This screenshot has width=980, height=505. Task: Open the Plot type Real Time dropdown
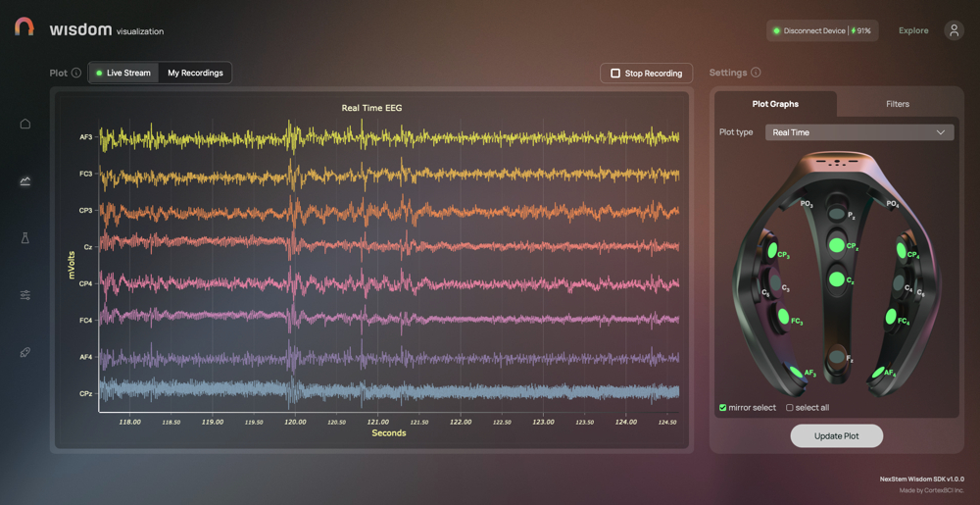(859, 132)
